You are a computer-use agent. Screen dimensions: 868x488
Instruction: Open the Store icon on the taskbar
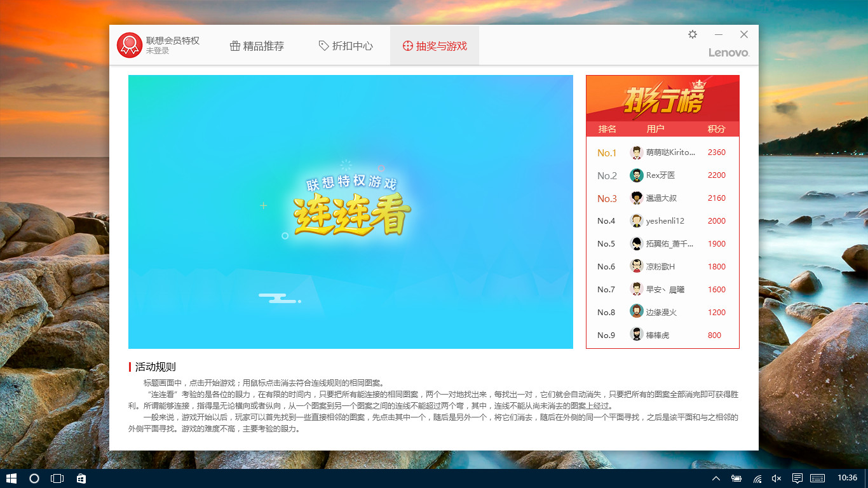coord(81,478)
